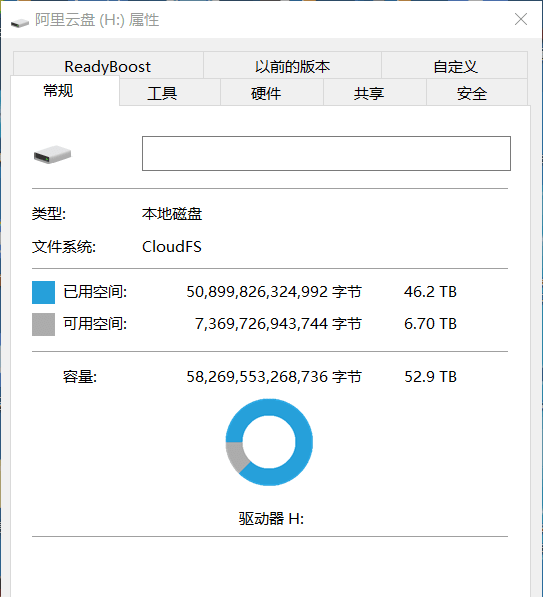Click the drive icon in the title bar
This screenshot has height=597, width=543.
coord(20,23)
